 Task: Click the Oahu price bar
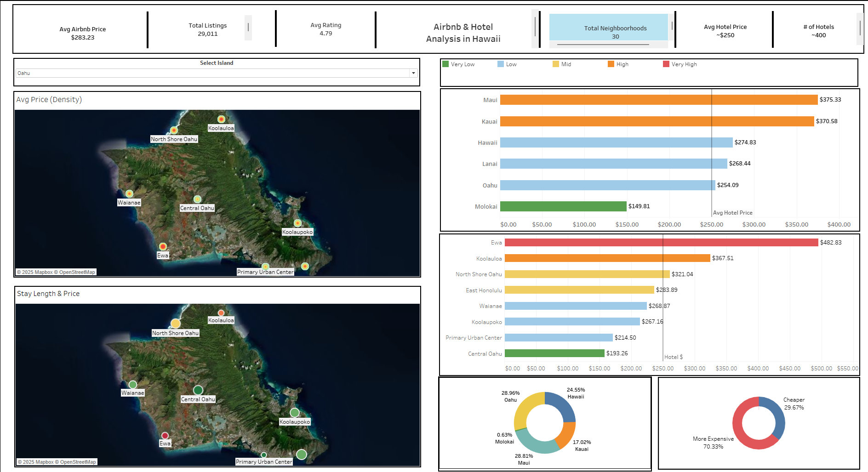[608, 185]
